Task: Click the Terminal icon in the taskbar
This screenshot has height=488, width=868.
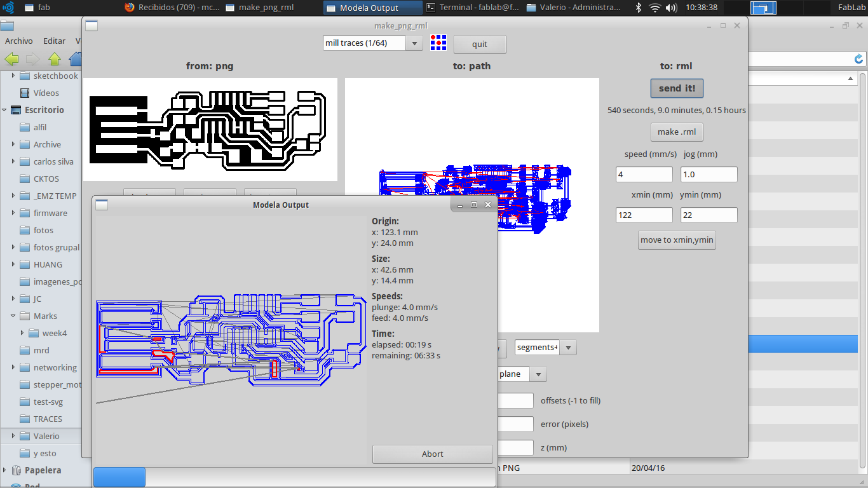Action: [431, 8]
